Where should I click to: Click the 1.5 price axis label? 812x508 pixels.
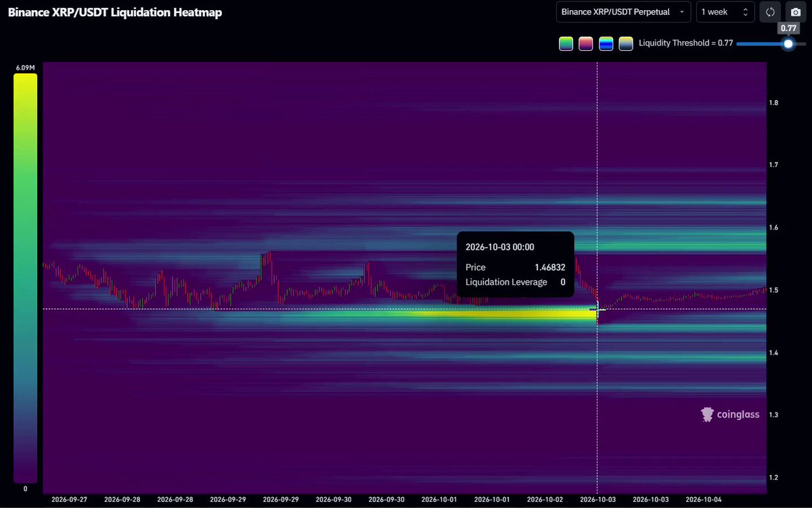click(x=773, y=290)
